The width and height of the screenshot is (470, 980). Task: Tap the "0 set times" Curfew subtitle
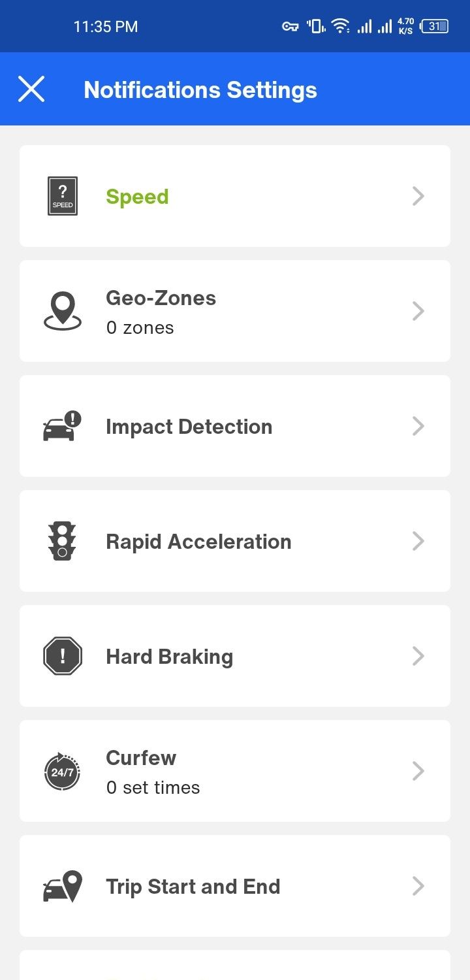[x=153, y=787]
